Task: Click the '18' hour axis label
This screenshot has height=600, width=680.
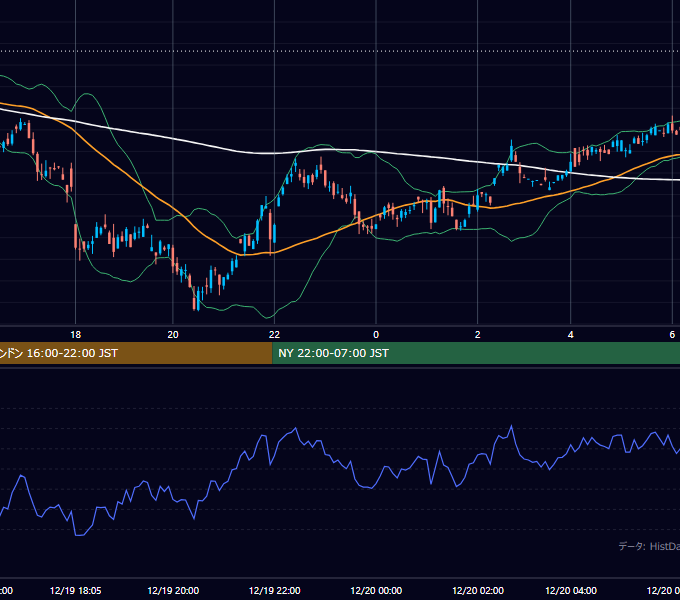Action: click(x=75, y=335)
